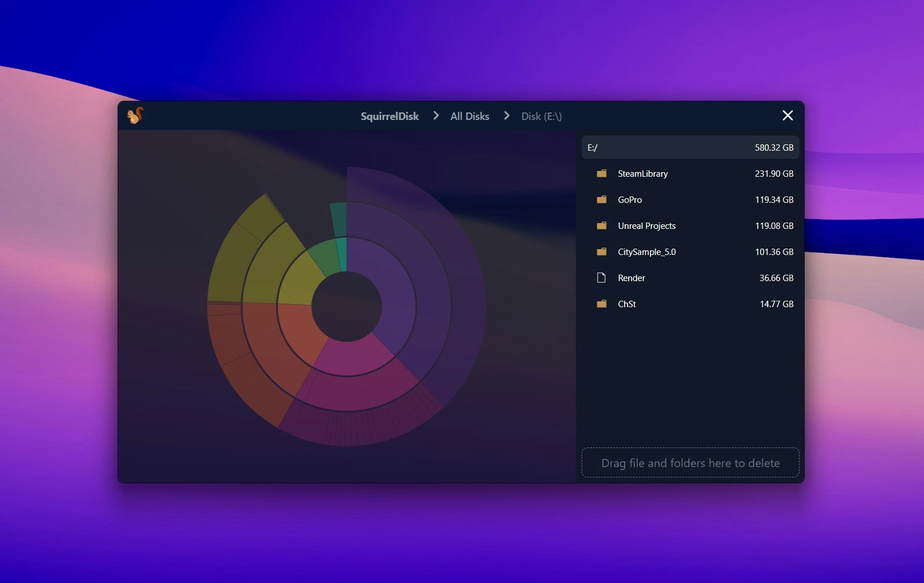
Task: Click the 14.77 GB size value
Action: (x=776, y=304)
